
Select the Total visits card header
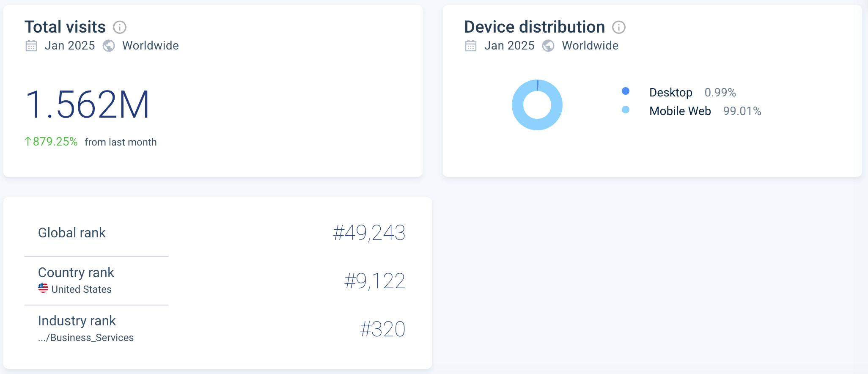[x=65, y=27]
